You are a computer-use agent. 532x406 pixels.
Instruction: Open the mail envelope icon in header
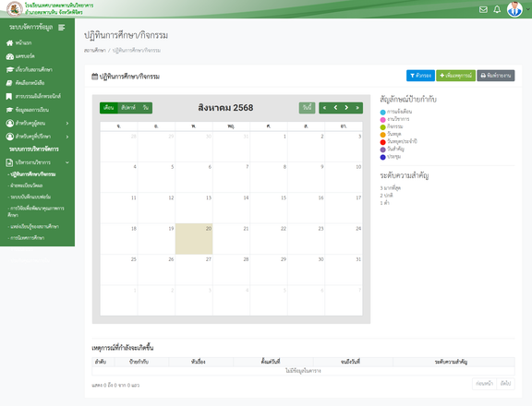483,9
